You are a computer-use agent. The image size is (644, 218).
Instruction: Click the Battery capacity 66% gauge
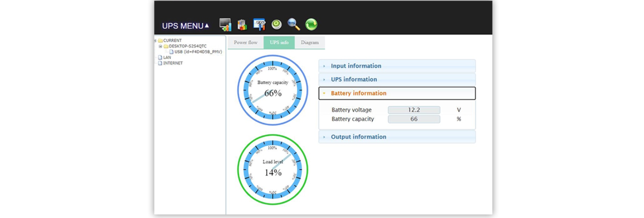click(x=272, y=90)
